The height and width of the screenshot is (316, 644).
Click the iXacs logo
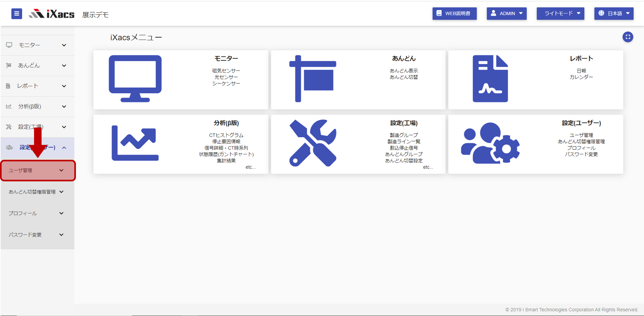[51, 14]
